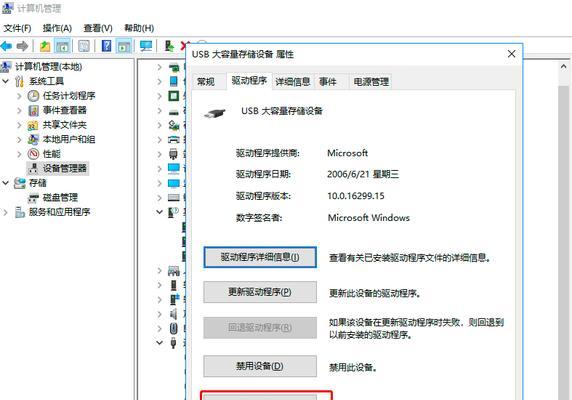
Task: Click the scroll up arrow on right scrollbar
Action: (x=563, y=66)
